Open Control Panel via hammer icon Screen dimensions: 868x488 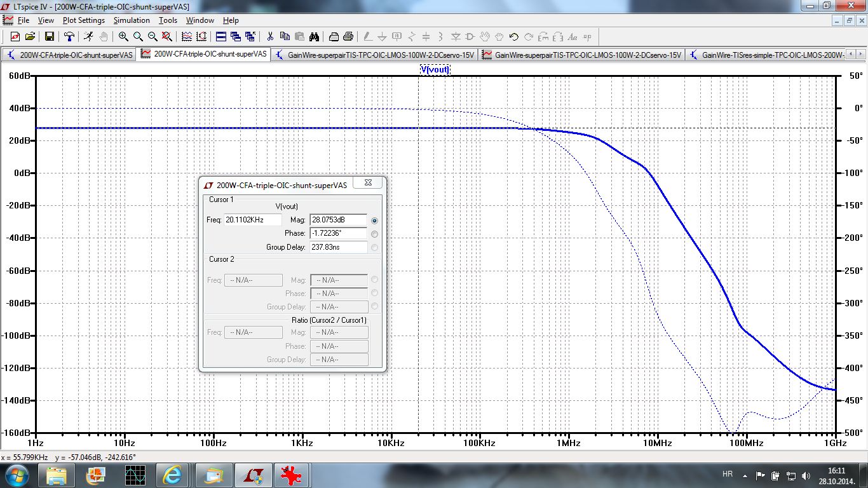coord(69,36)
